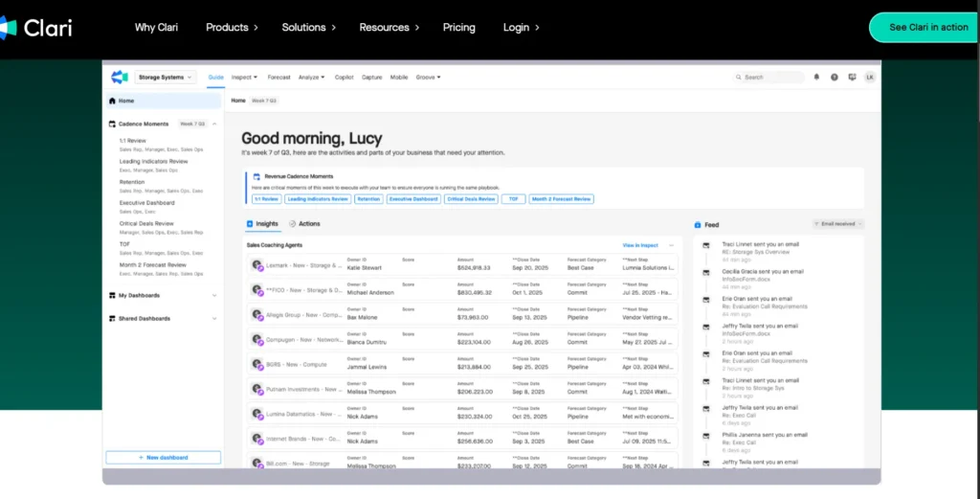Click Pricing in website header

click(458, 28)
